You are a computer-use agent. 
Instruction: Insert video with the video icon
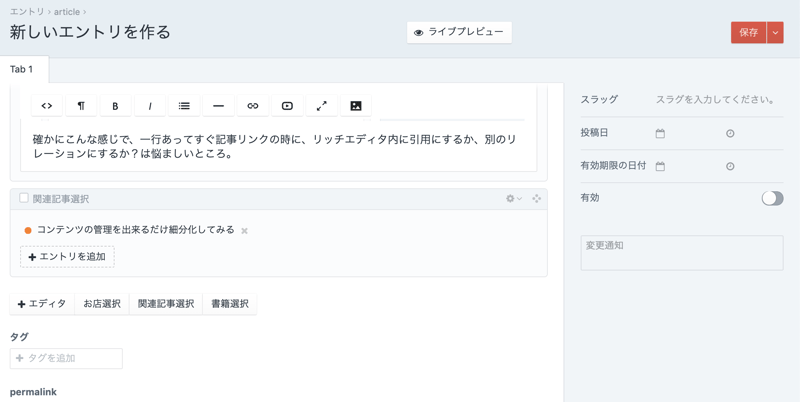[x=287, y=106]
